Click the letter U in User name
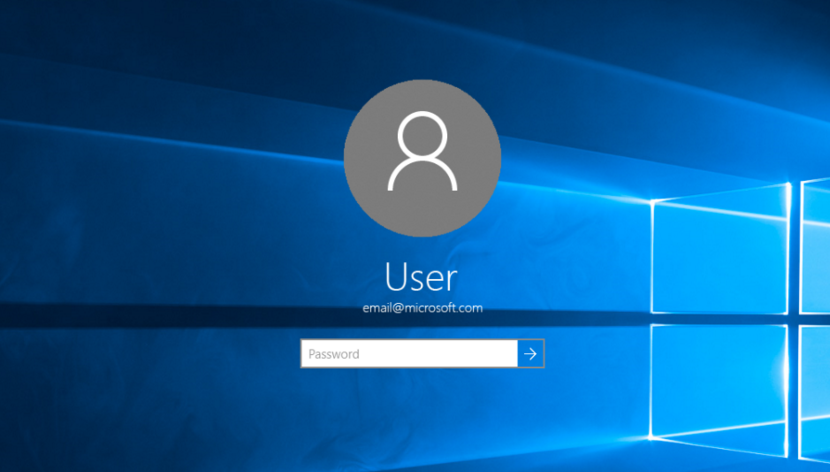The height and width of the screenshot is (472, 830). click(396, 277)
